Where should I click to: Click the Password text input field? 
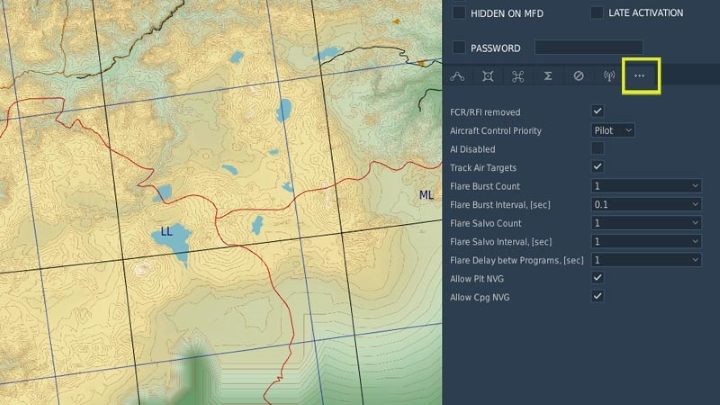588,47
